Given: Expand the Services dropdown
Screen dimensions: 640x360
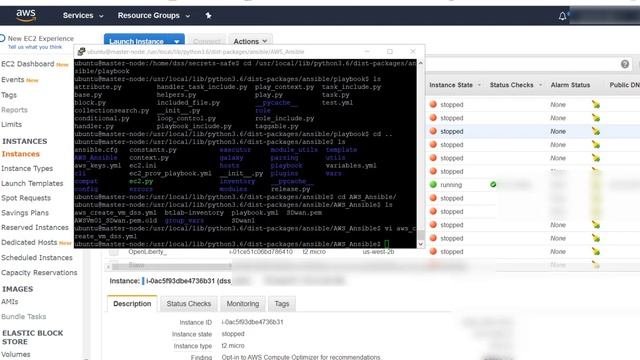Looking at the screenshot, I should pos(83,16).
